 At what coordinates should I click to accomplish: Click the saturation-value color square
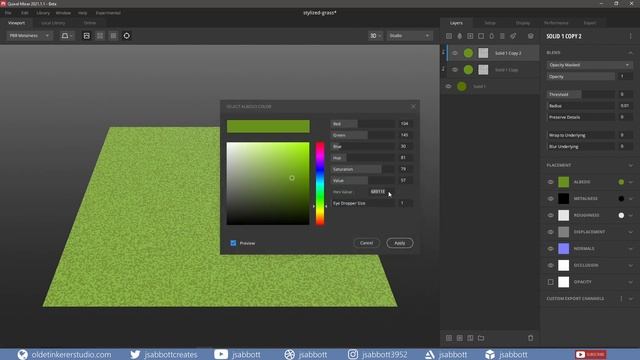(x=268, y=183)
